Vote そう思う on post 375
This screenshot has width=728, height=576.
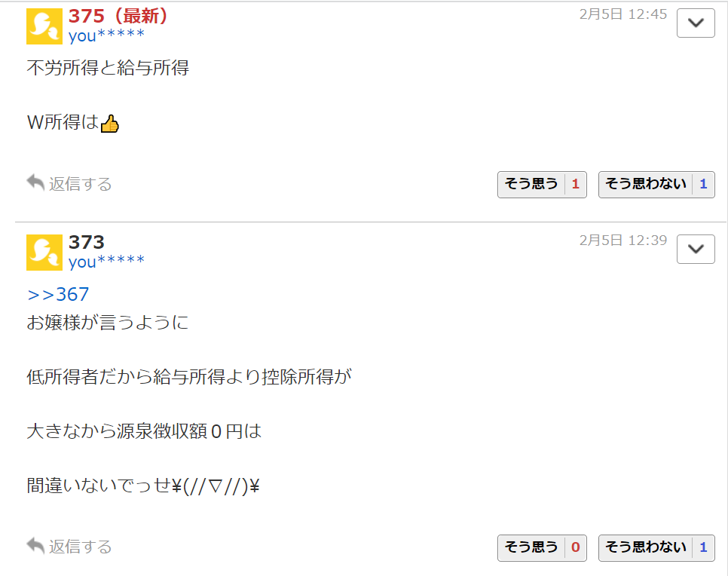542,185
